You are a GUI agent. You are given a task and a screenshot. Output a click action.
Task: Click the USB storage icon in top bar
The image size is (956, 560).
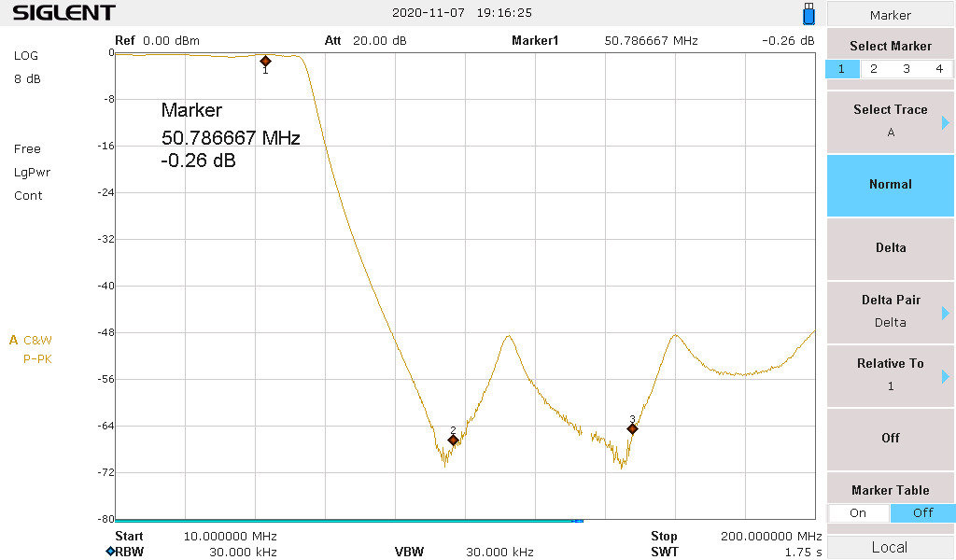(808, 14)
